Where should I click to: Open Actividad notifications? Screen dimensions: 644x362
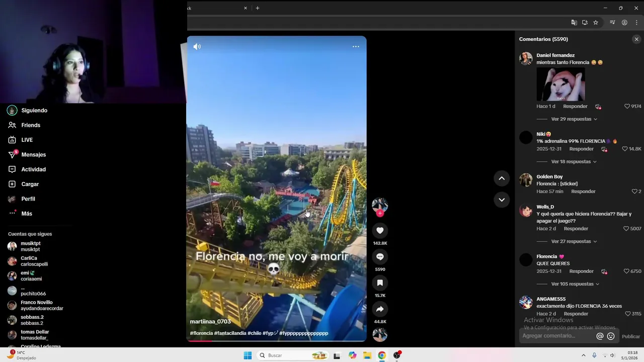(33, 169)
